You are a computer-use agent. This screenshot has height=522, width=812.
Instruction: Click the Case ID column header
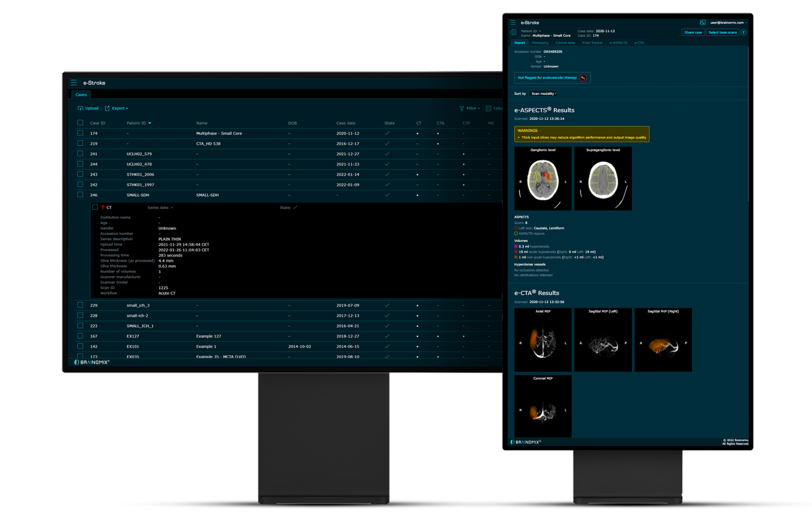point(97,123)
